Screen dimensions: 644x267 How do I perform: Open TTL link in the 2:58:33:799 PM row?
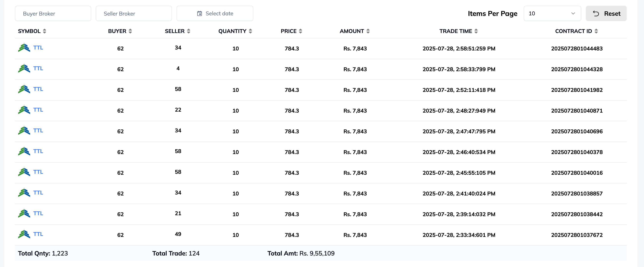(38, 68)
